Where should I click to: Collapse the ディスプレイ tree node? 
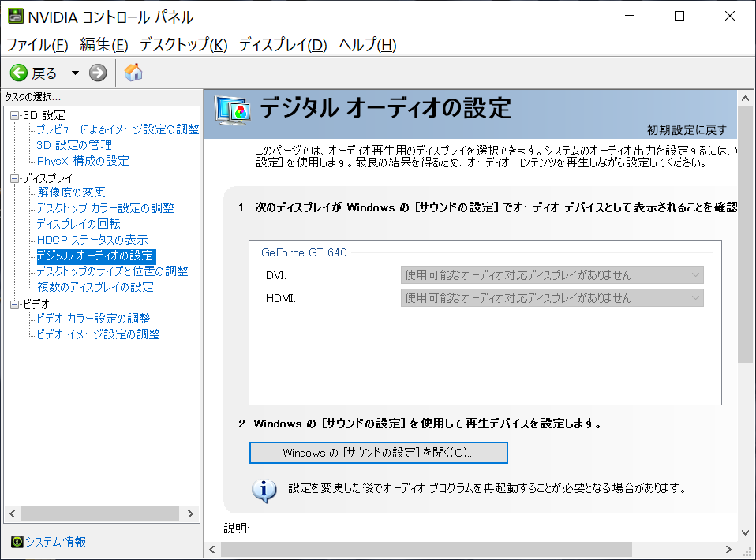(x=14, y=179)
